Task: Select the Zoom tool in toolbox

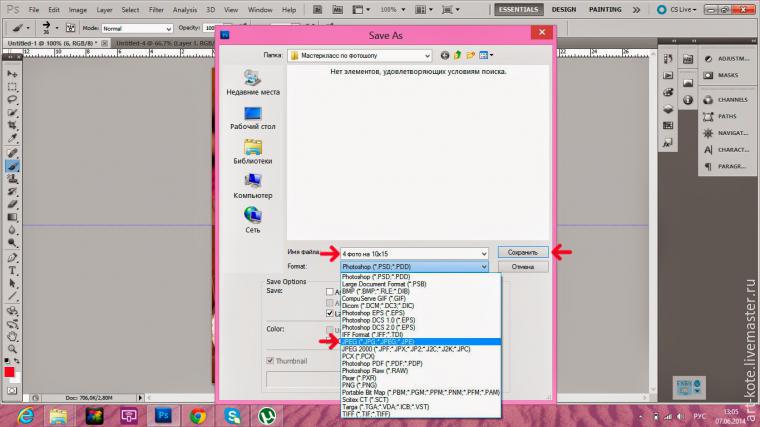Action: coord(12,349)
